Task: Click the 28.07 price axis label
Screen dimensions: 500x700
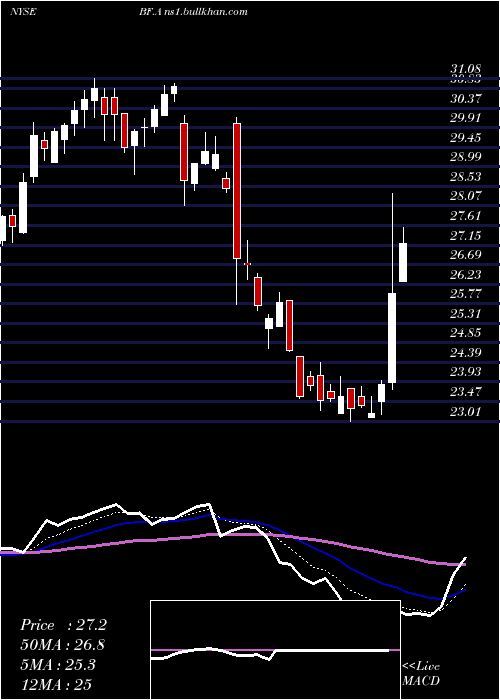Action: click(x=466, y=196)
